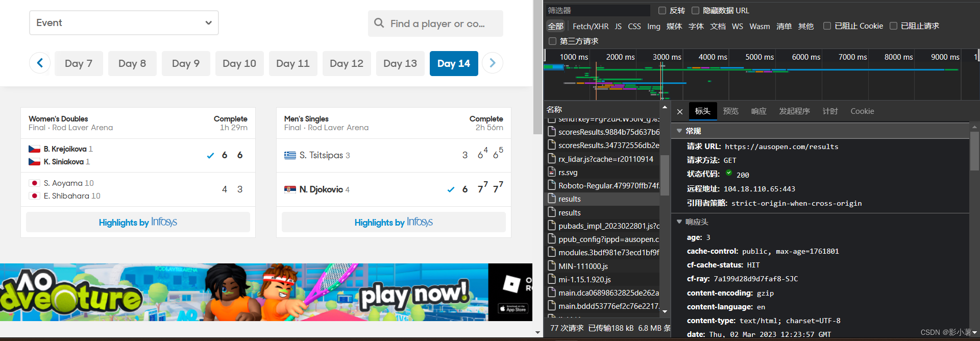Image resolution: width=980 pixels, height=341 pixels.
Task: Toggle the 反转 (invert) checkbox
Action: coord(663,11)
